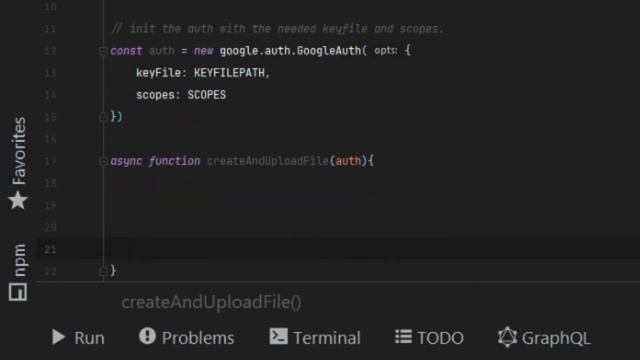Image resolution: width=640 pixels, height=360 pixels.
Task: Click the Favorites star icon
Action: (x=18, y=200)
